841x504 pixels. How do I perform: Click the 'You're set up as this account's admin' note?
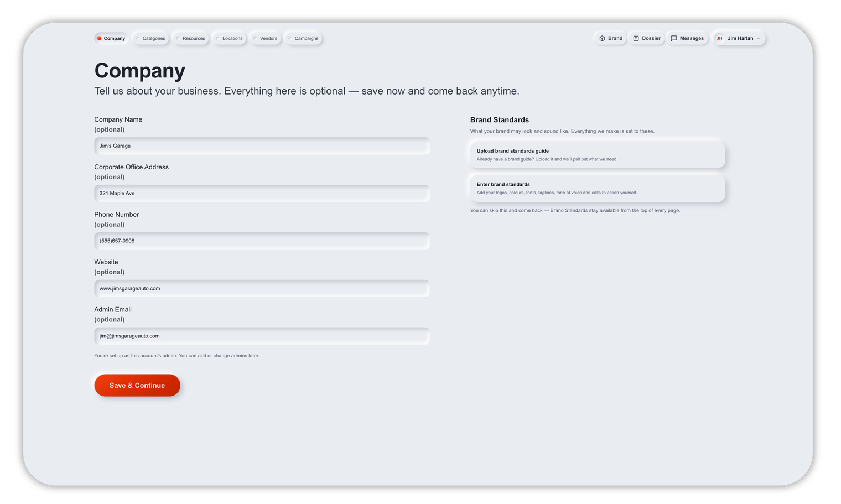pyautogui.click(x=176, y=356)
